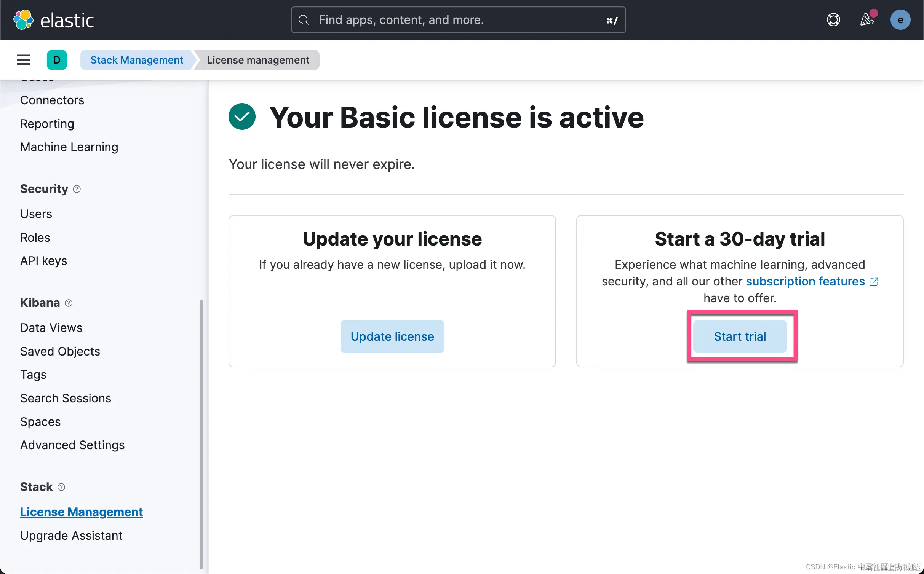Image resolution: width=924 pixels, height=574 pixels.
Task: Click help icon beside Kibana heading
Action: [x=69, y=303]
